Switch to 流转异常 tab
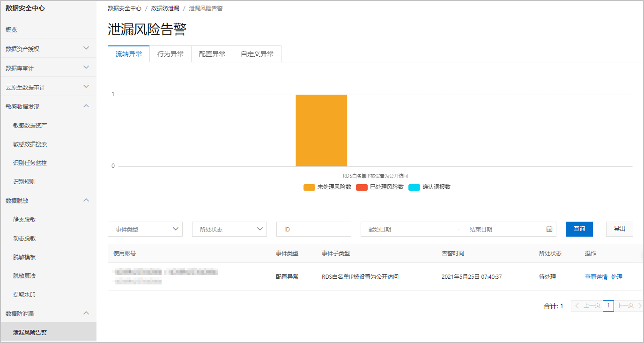The image size is (644, 343). point(129,54)
